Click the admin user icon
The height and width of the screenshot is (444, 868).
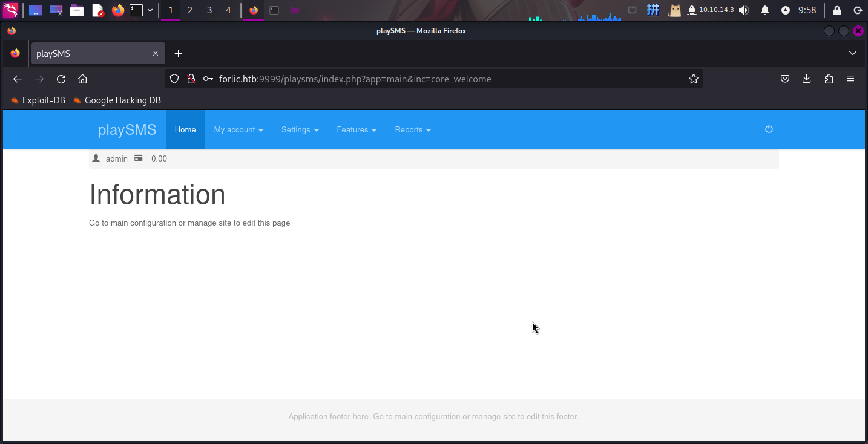click(x=96, y=158)
